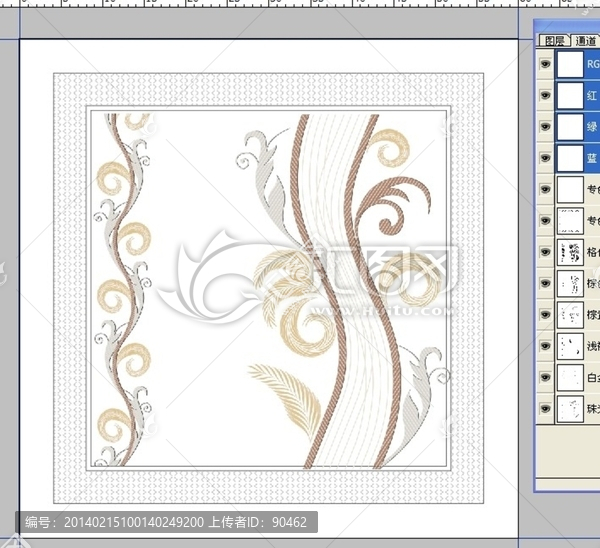Click the RGB channel thumbnail

click(570, 64)
